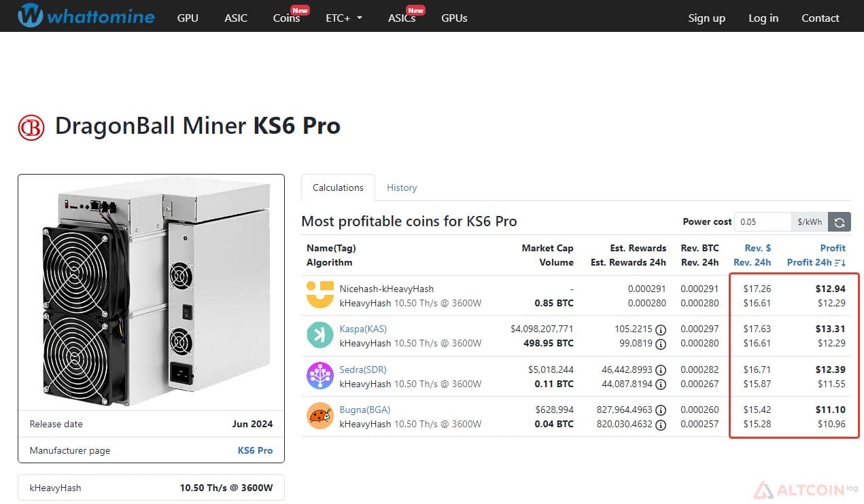Open the Kaspa(KAS) coin link
The width and height of the screenshot is (864, 504).
[x=363, y=329]
